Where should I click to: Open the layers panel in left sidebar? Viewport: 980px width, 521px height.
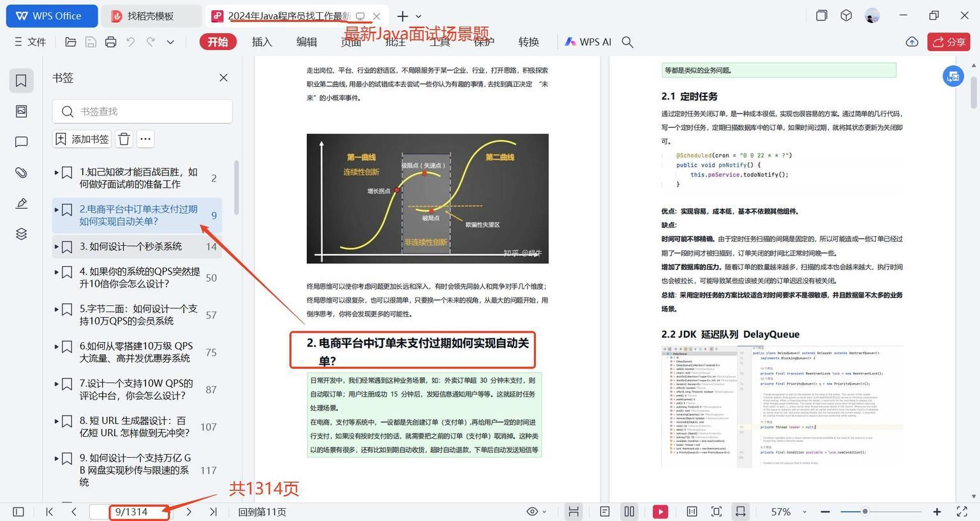[21, 234]
